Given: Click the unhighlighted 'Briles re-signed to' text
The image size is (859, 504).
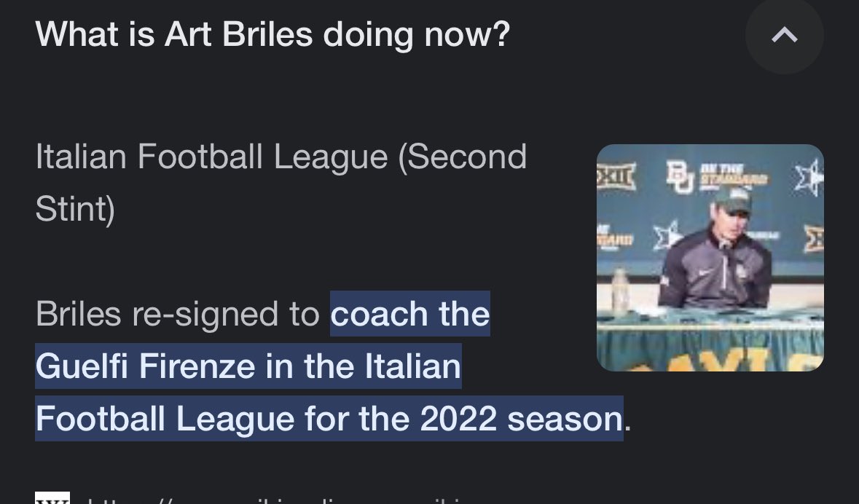Looking at the screenshot, I should tap(178, 315).
